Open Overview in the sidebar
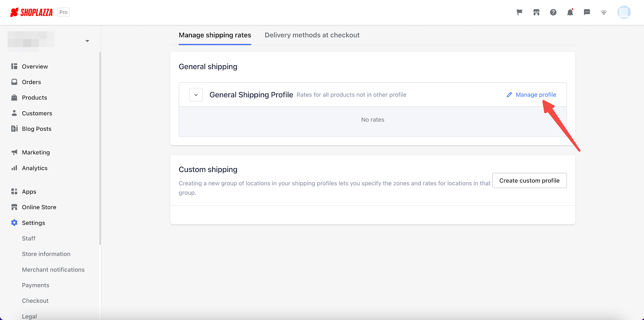 pos(35,66)
